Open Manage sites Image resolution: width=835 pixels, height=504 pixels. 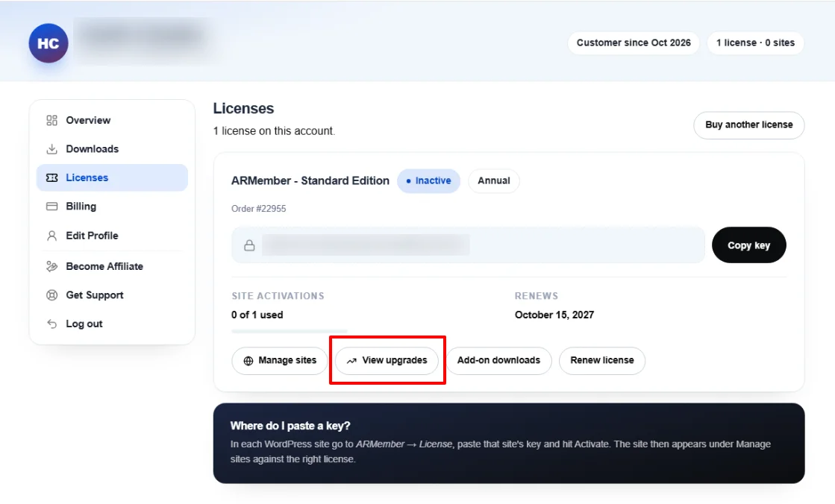pos(280,361)
